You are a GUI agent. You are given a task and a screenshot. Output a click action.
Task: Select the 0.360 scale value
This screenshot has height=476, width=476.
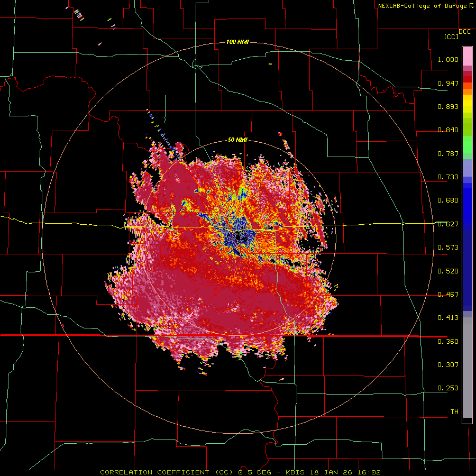[x=448, y=342]
